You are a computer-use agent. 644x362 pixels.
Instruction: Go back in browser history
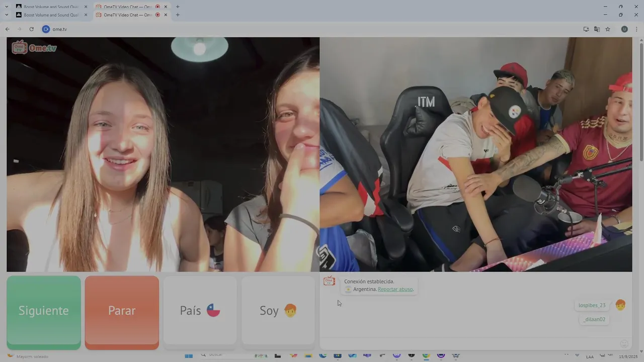(8, 29)
